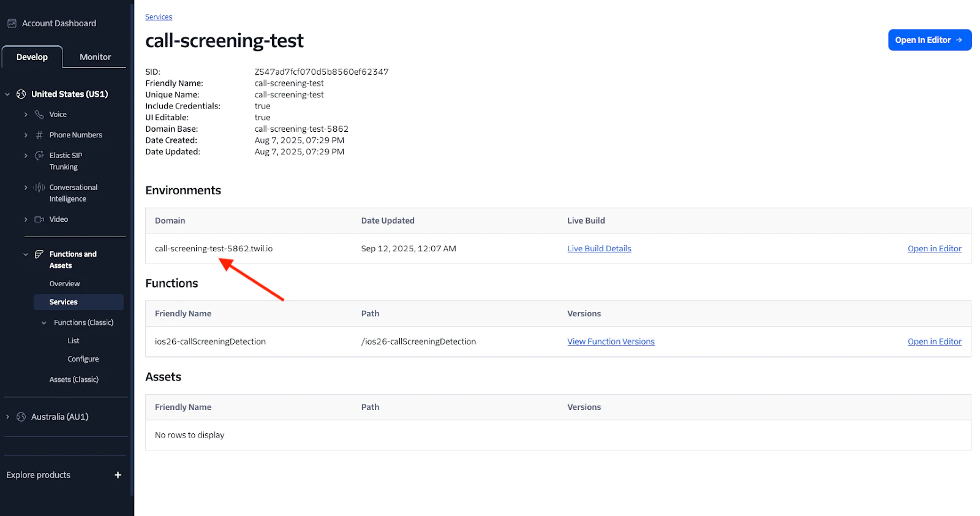980x516 pixels.
Task: Click the Open In Editor button
Action: (x=929, y=40)
